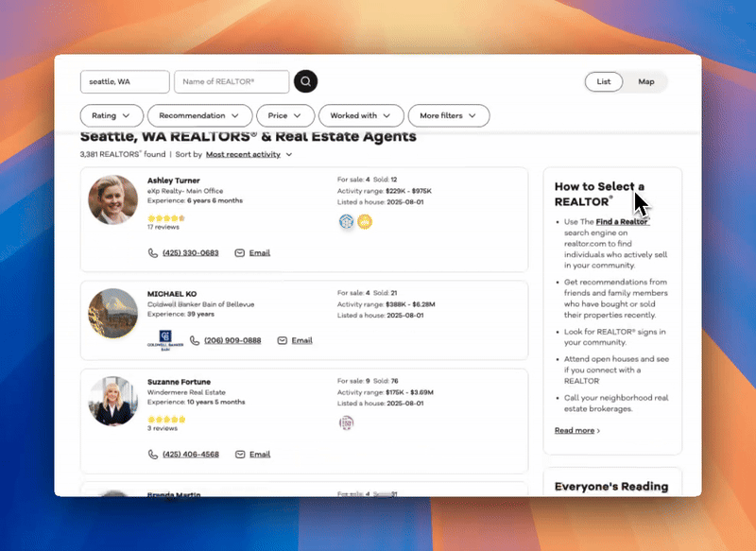Image resolution: width=756 pixels, height=551 pixels.
Task: Open the Find a Realtor link
Action: tap(623, 222)
